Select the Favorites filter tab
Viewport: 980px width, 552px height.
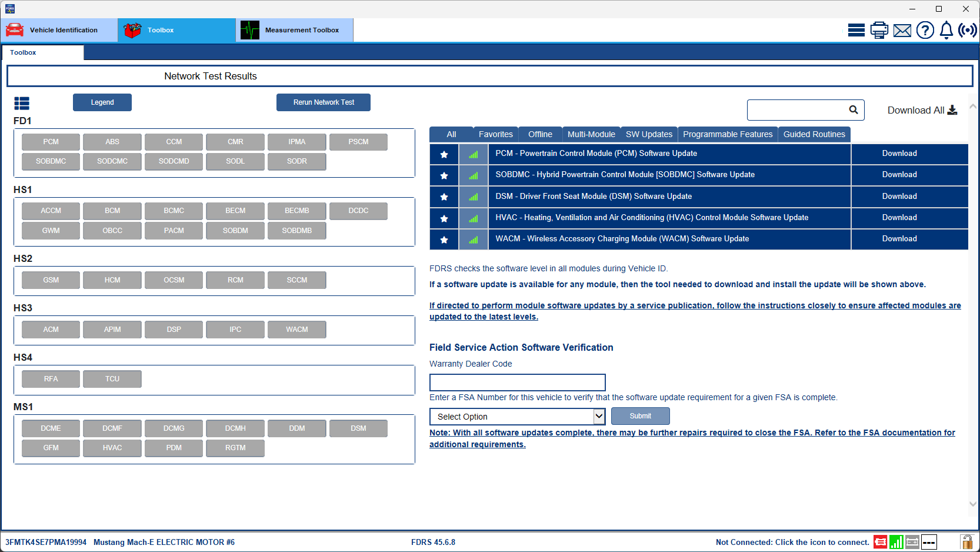point(496,134)
